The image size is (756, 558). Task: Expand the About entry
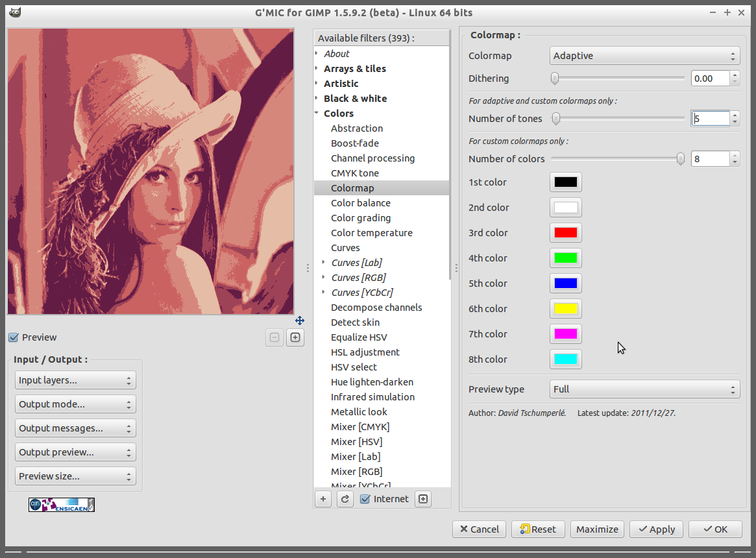(317, 54)
